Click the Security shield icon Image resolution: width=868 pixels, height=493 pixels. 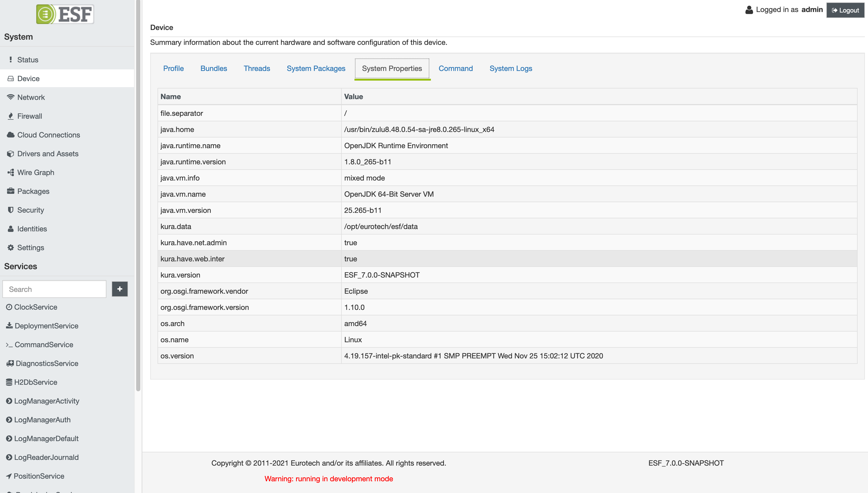point(10,210)
